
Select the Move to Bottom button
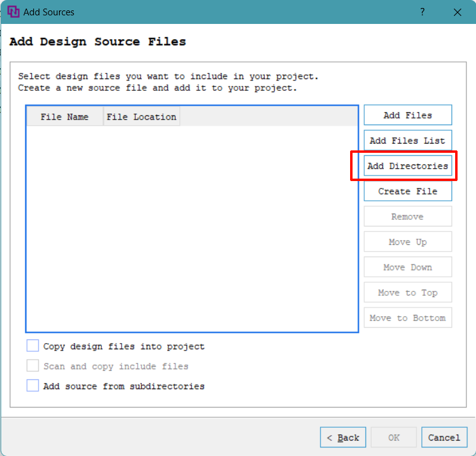(x=408, y=318)
